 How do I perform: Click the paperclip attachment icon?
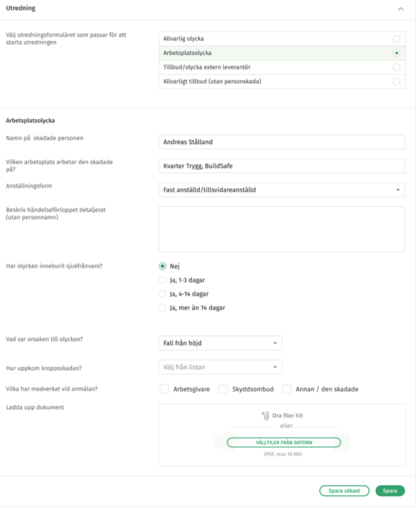point(265,416)
